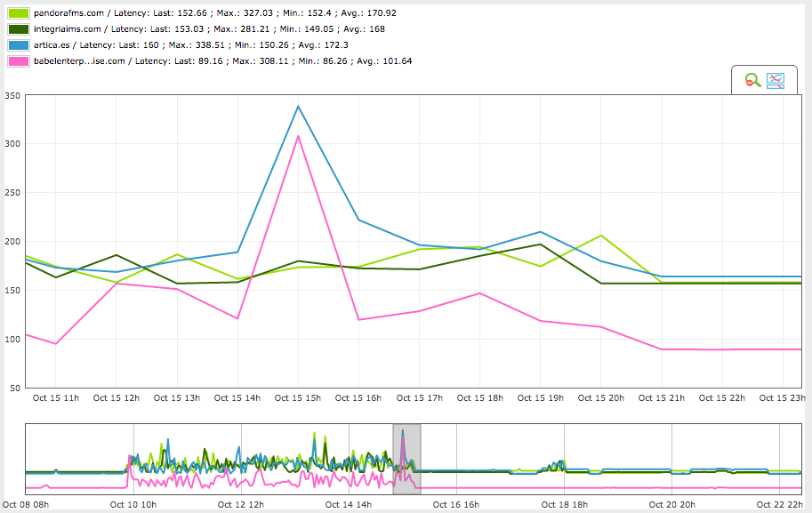Click the integriaims.com dark green swatch
This screenshot has height=513, width=812.
coord(18,29)
